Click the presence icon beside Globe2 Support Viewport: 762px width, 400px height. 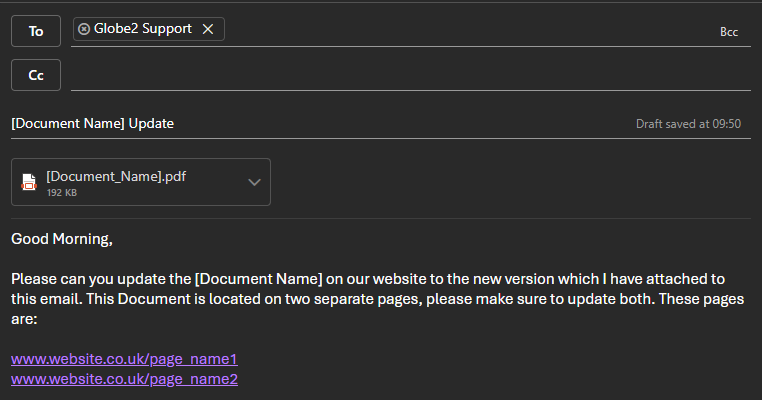(83, 29)
